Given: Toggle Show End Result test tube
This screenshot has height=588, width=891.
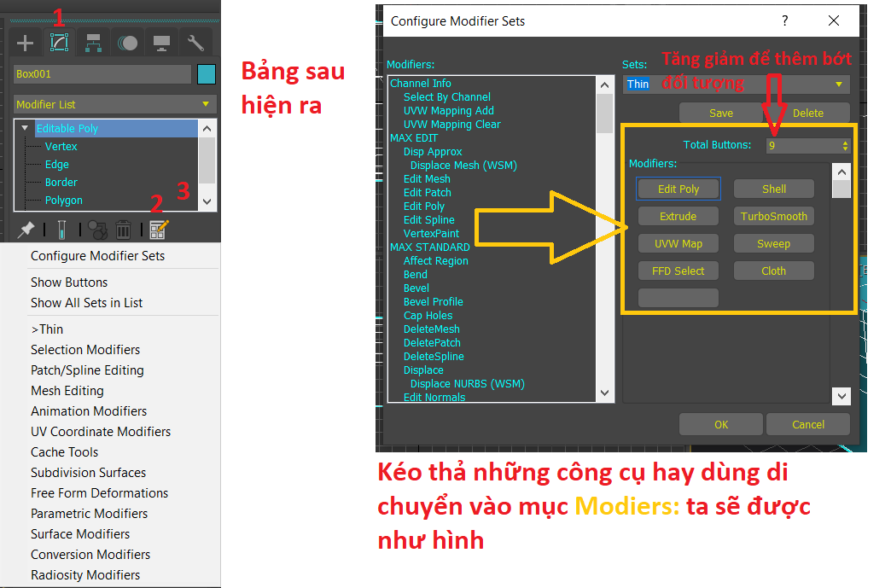Looking at the screenshot, I should pyautogui.click(x=61, y=229).
